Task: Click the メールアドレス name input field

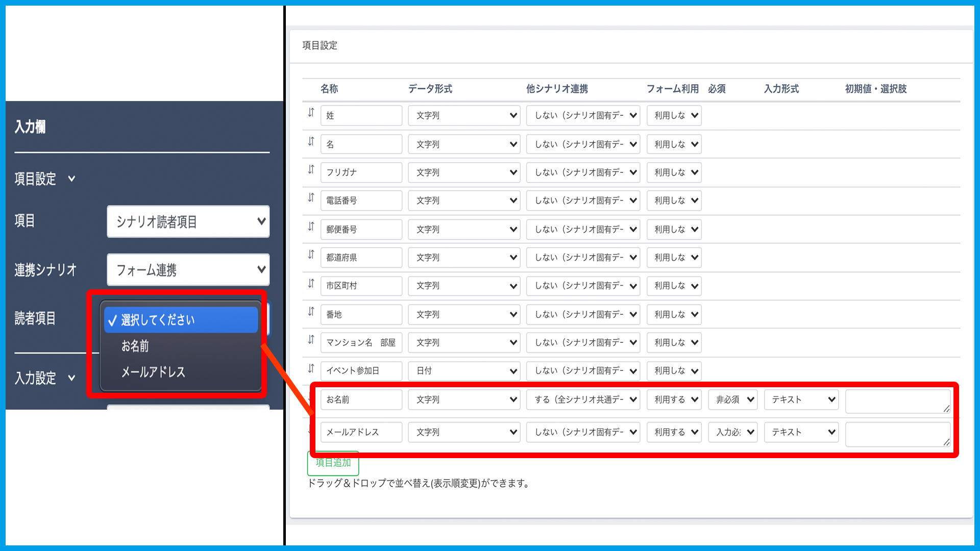Action: point(361,432)
